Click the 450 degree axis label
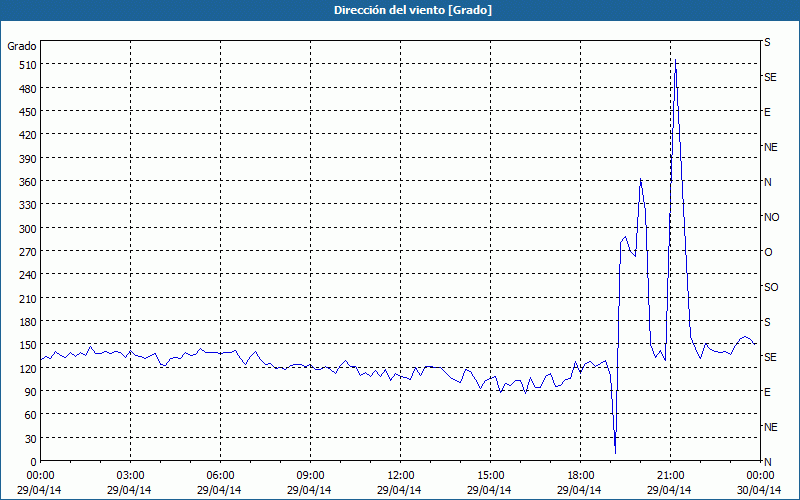The height and width of the screenshot is (500, 800). pyautogui.click(x=28, y=112)
